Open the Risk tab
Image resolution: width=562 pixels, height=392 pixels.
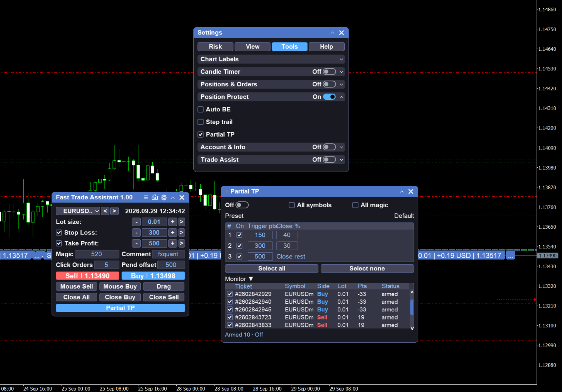[216, 46]
